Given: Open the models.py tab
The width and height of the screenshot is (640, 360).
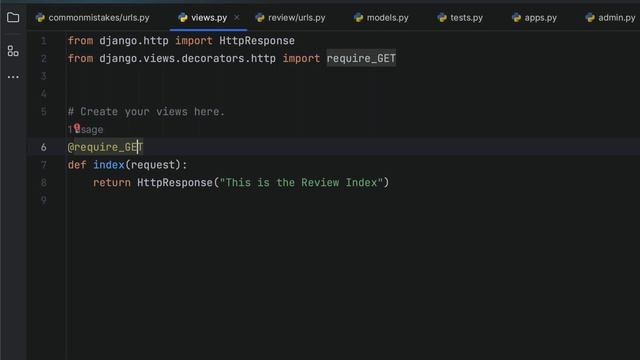Looking at the screenshot, I should pos(381,18).
